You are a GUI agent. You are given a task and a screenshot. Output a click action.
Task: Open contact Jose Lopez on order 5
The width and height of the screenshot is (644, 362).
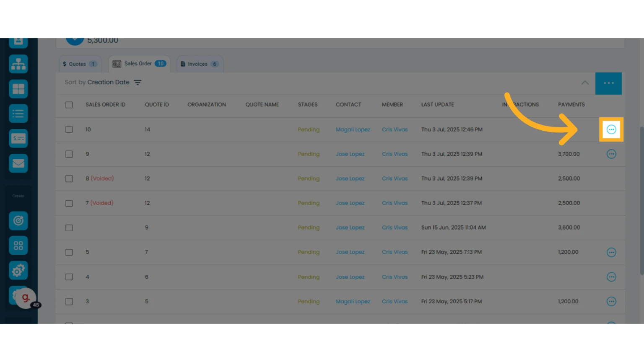click(350, 252)
